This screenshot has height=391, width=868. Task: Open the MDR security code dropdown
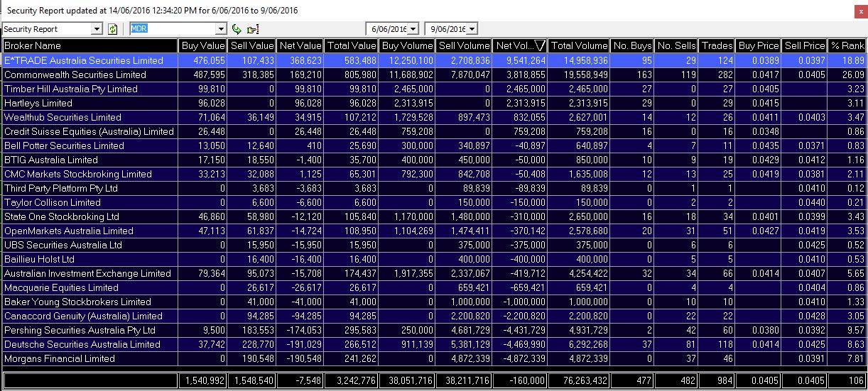tap(222, 29)
